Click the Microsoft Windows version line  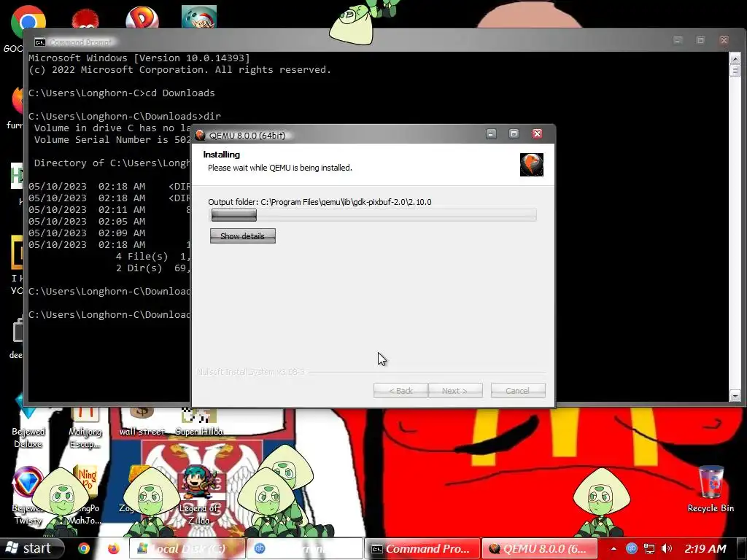139,58
